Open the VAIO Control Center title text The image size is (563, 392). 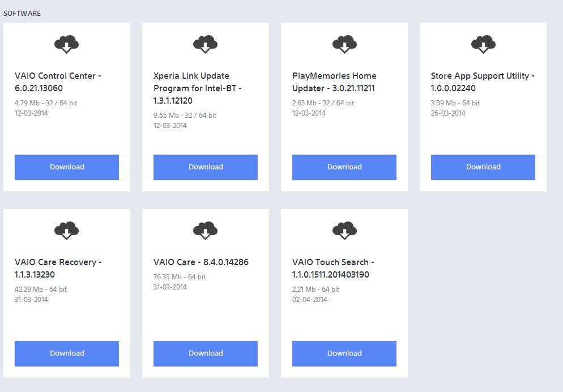(58, 82)
